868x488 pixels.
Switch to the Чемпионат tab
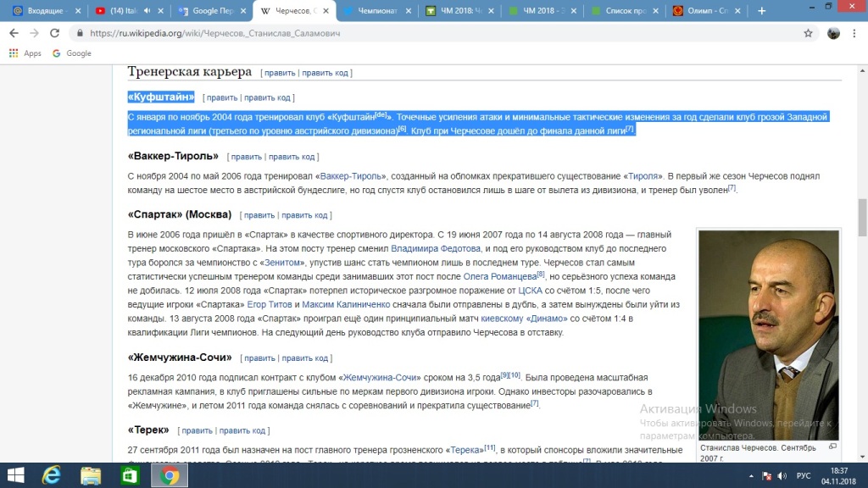point(377,10)
